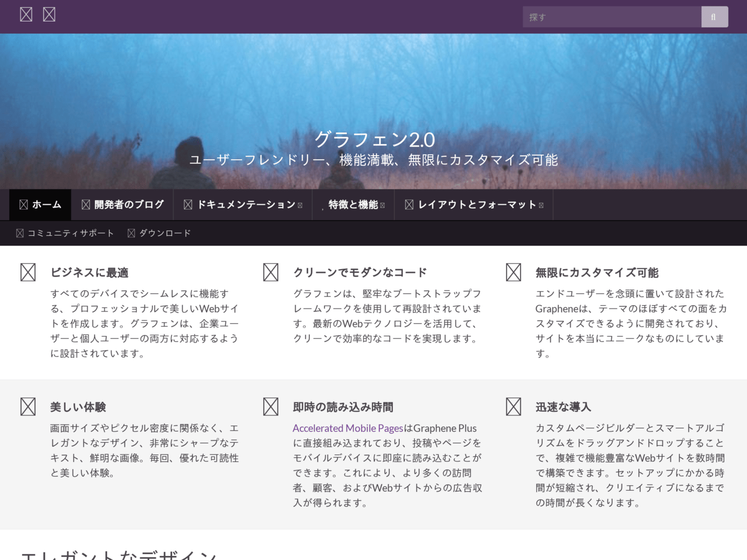The width and height of the screenshot is (747, 560).
Task: Click the icon beside ダウンロード
Action: (x=131, y=233)
